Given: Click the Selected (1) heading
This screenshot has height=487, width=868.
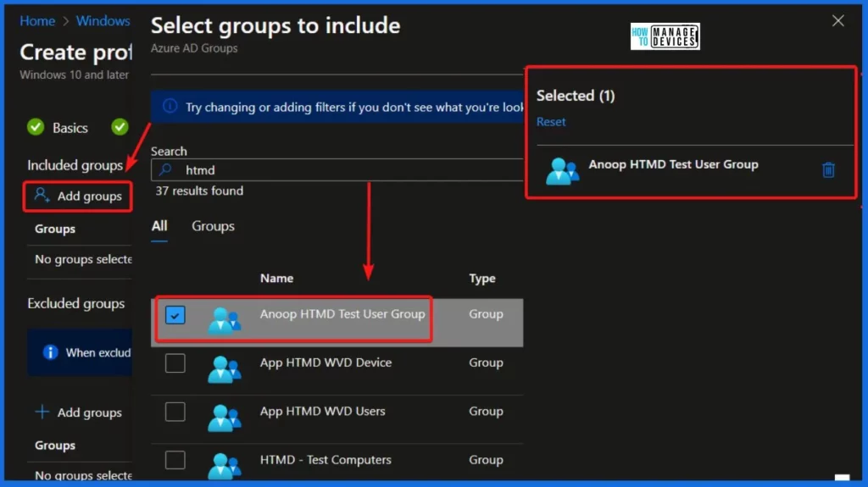Looking at the screenshot, I should tap(576, 96).
